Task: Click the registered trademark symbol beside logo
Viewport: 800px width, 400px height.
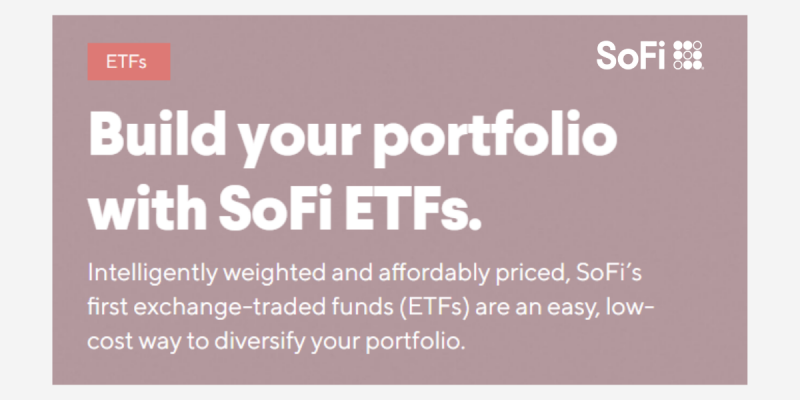Action: click(x=704, y=67)
